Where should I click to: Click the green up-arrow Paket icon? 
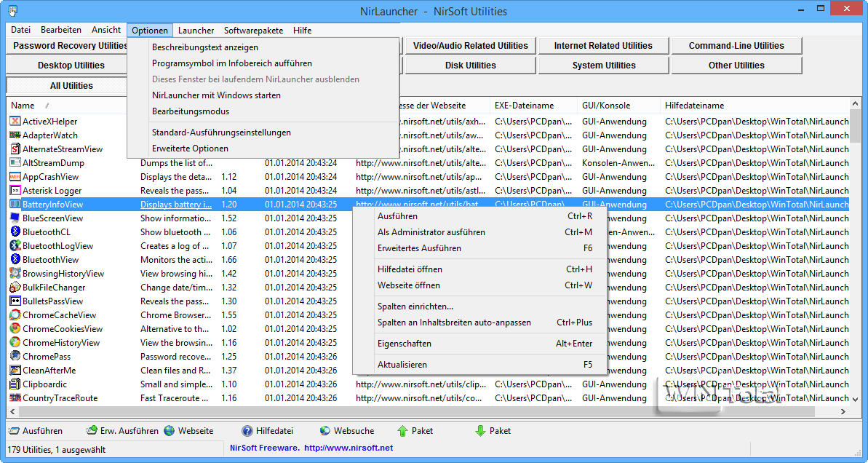click(x=402, y=431)
